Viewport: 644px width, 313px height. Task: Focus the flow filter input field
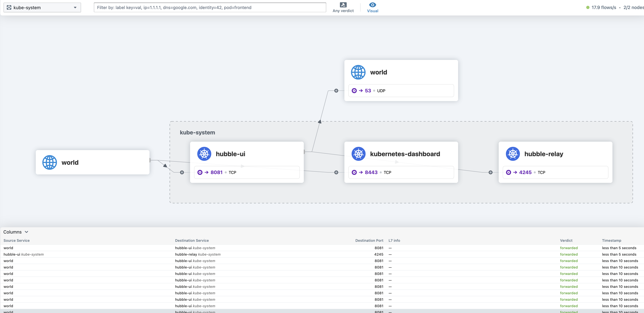[x=210, y=7]
